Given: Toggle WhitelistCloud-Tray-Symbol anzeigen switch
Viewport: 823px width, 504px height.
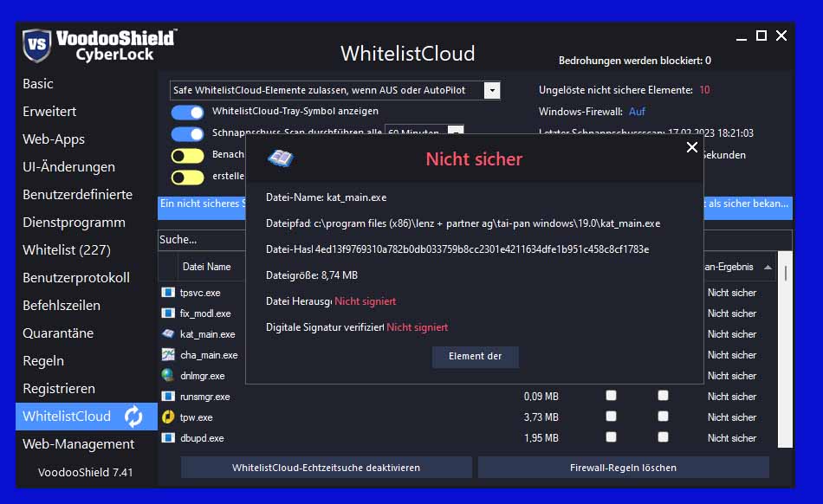Looking at the screenshot, I should click(187, 113).
